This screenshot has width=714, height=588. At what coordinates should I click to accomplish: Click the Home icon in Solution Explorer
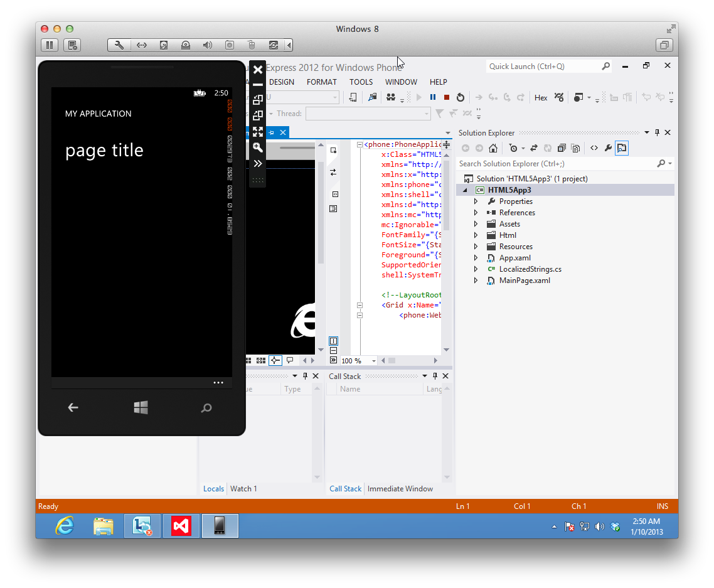point(493,148)
